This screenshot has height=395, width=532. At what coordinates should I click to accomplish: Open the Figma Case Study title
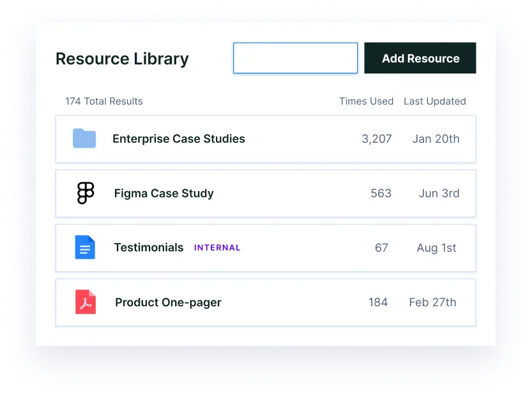point(164,194)
